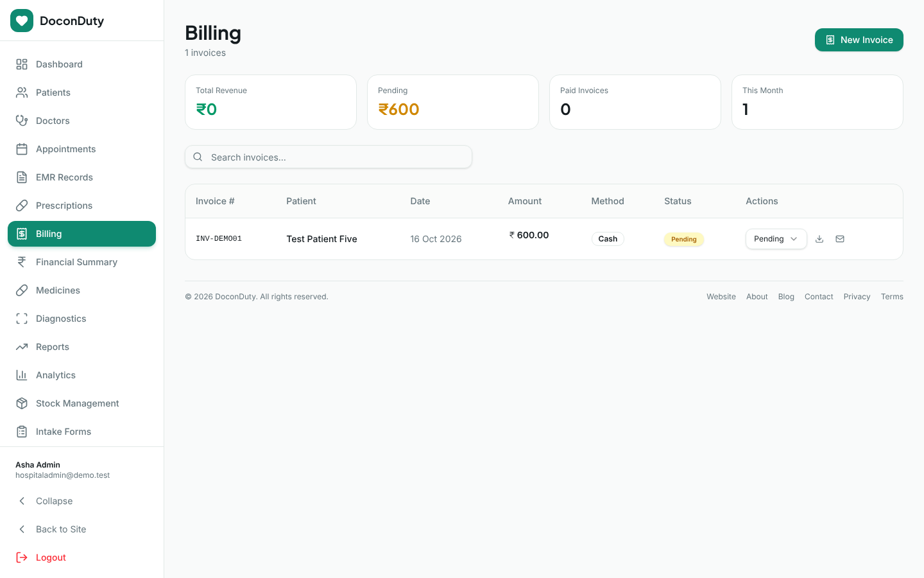This screenshot has width=924, height=578.
Task: Click the DoconDuty heart logo icon
Action: pos(22,21)
